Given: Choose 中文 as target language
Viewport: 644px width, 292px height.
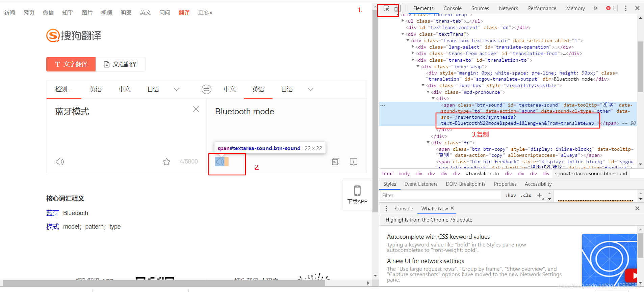Looking at the screenshot, I should point(230,89).
